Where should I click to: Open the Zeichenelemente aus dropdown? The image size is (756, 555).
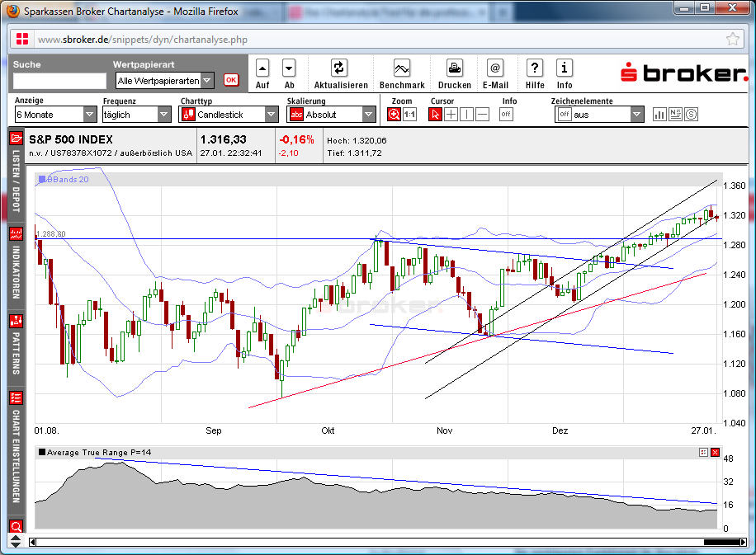tap(599, 115)
